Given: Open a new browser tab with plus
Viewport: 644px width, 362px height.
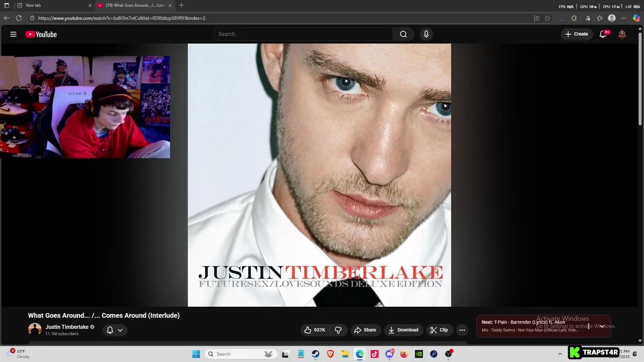Looking at the screenshot, I should pos(181,6).
